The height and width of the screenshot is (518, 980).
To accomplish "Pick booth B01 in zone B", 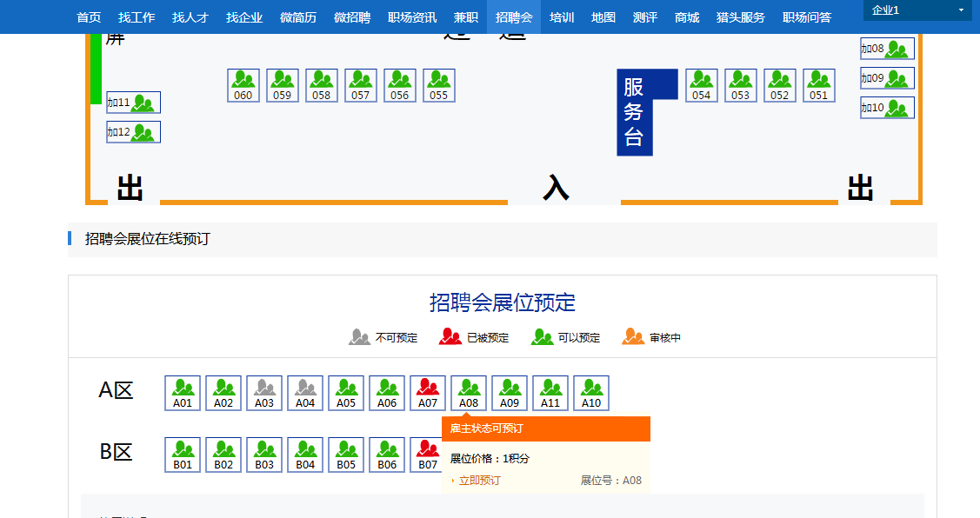I will tap(183, 455).
